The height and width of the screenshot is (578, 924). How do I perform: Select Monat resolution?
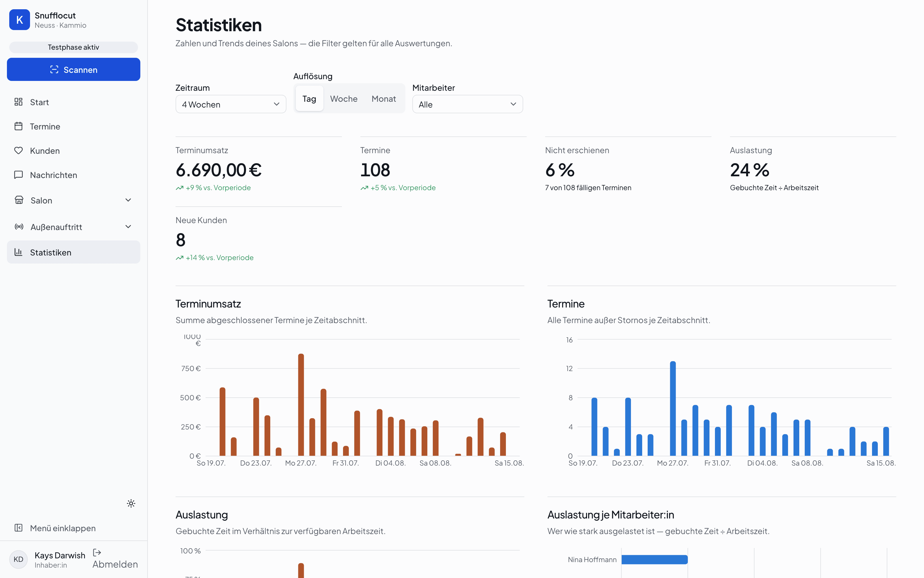pos(384,99)
